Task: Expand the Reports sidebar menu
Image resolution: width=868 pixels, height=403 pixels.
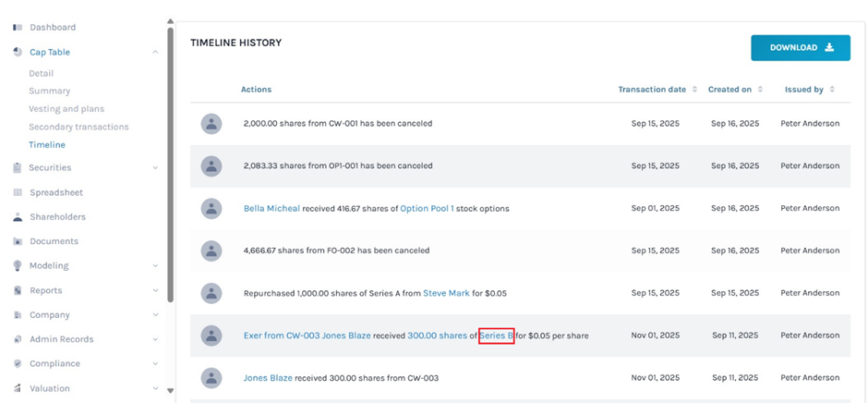Action: tap(154, 290)
